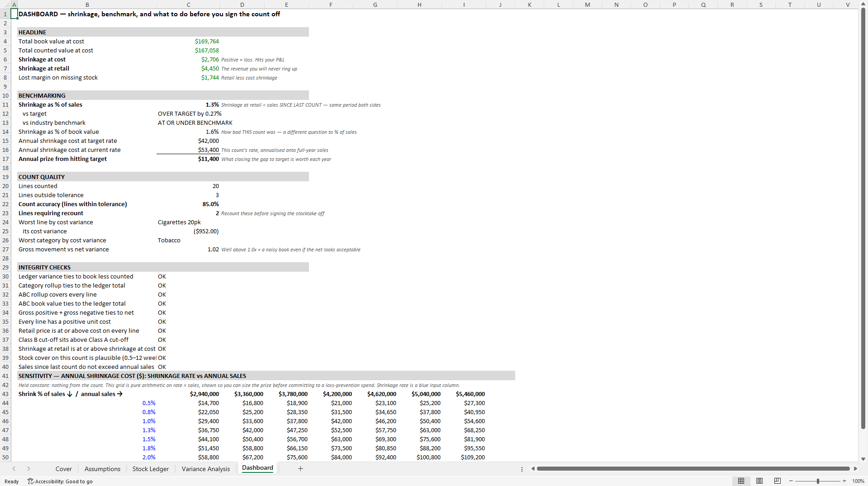
Task: Select OK for Class B cut-off check
Action: click(x=188, y=340)
